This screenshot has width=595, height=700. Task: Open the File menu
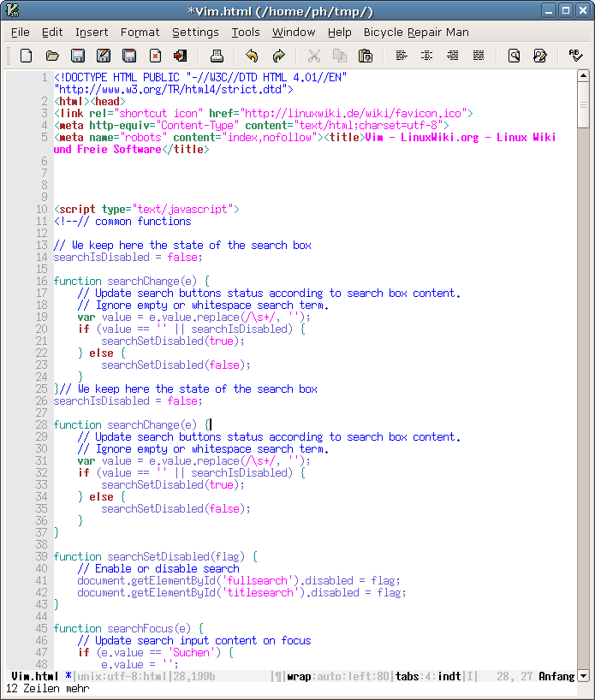21,33
